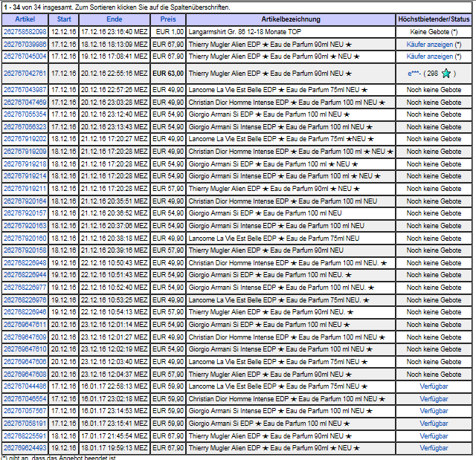
Task: Open article link 262767044486
Action: click(25, 386)
